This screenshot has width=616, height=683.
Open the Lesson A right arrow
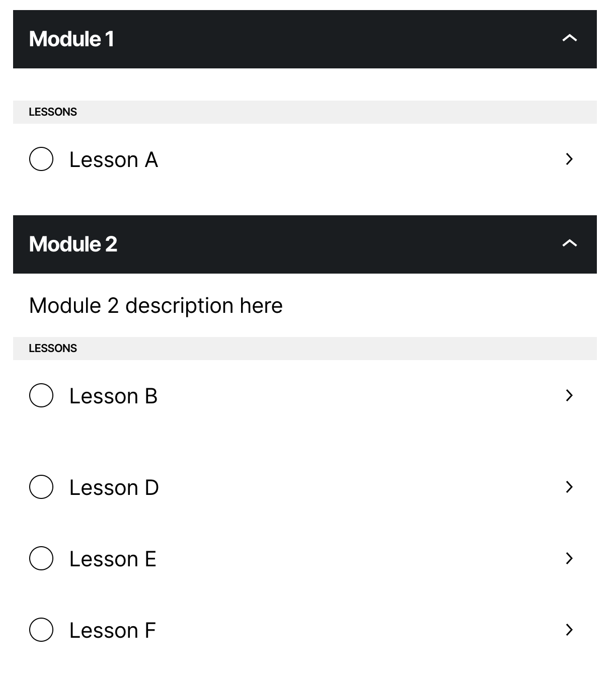point(569,159)
